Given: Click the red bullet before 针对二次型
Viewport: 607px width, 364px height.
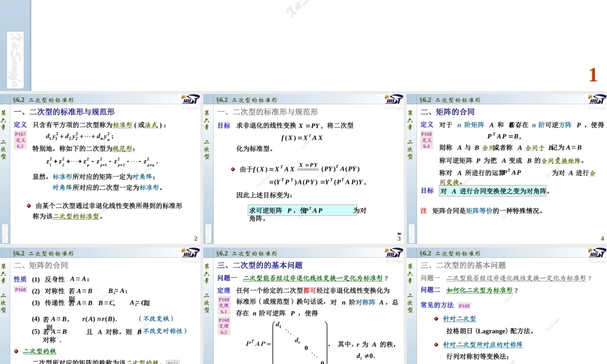Looking at the screenshot, I should coord(436,318).
